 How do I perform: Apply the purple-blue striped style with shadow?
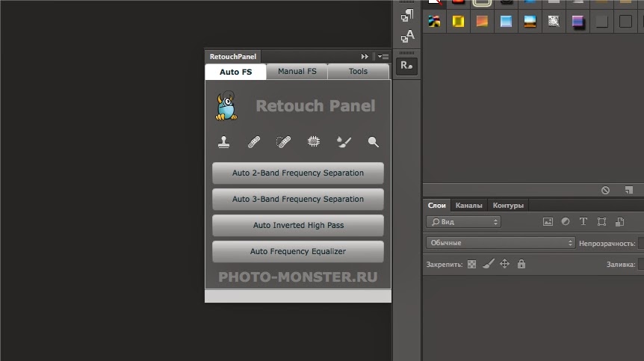pos(578,22)
